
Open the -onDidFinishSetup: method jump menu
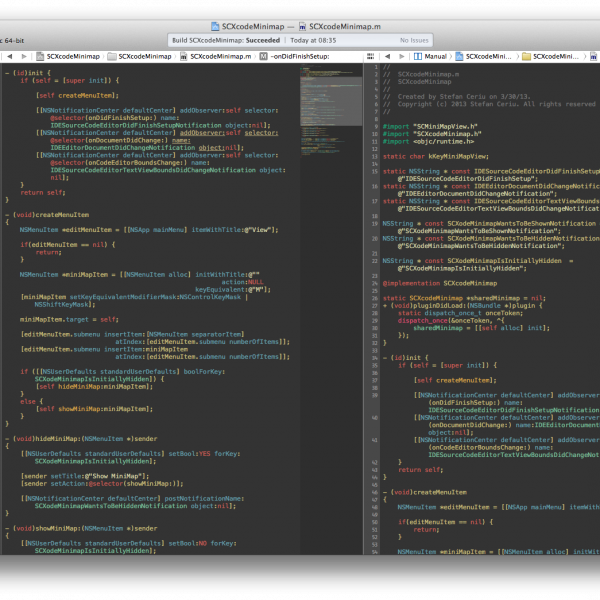[x=294, y=56]
